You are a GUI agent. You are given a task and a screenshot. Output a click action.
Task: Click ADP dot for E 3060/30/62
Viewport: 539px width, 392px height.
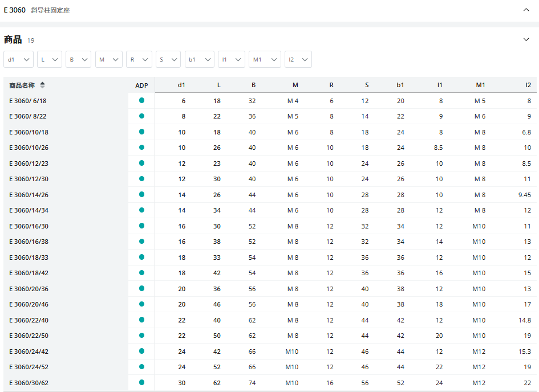click(x=141, y=382)
